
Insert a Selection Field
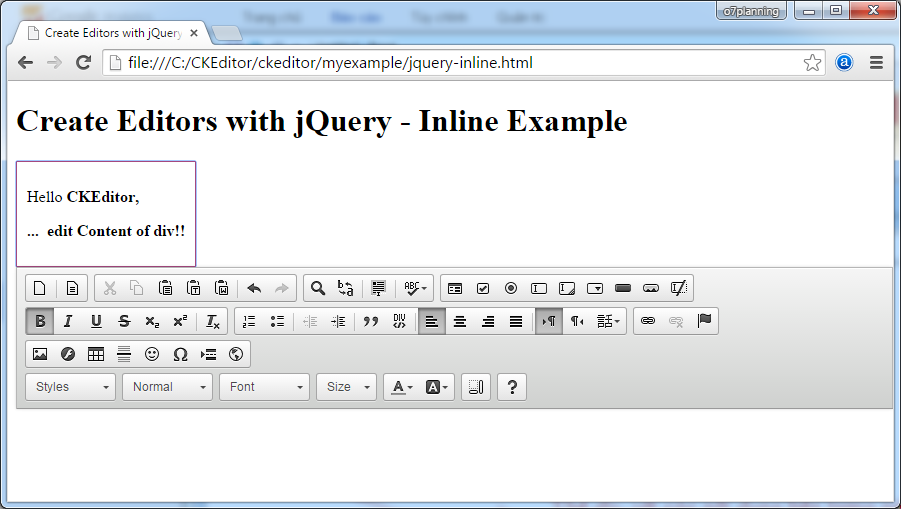[595, 288]
